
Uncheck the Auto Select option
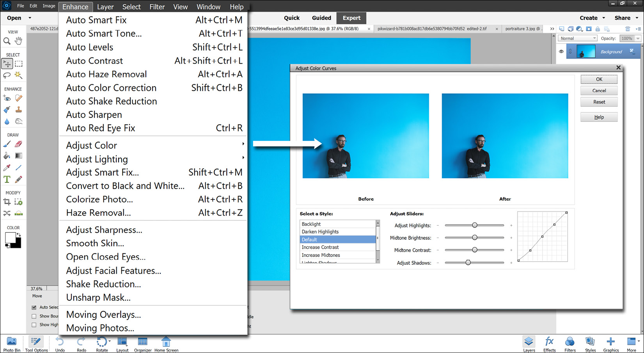point(34,307)
